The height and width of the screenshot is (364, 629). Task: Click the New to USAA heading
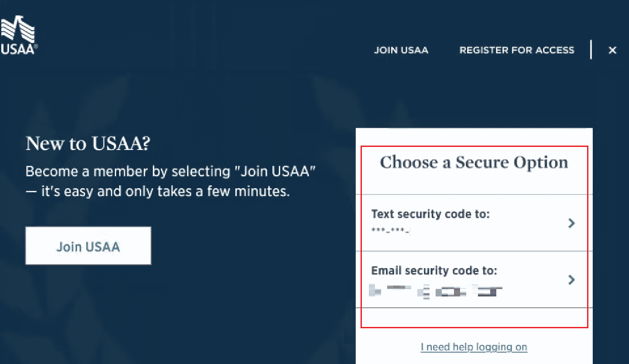click(x=88, y=143)
